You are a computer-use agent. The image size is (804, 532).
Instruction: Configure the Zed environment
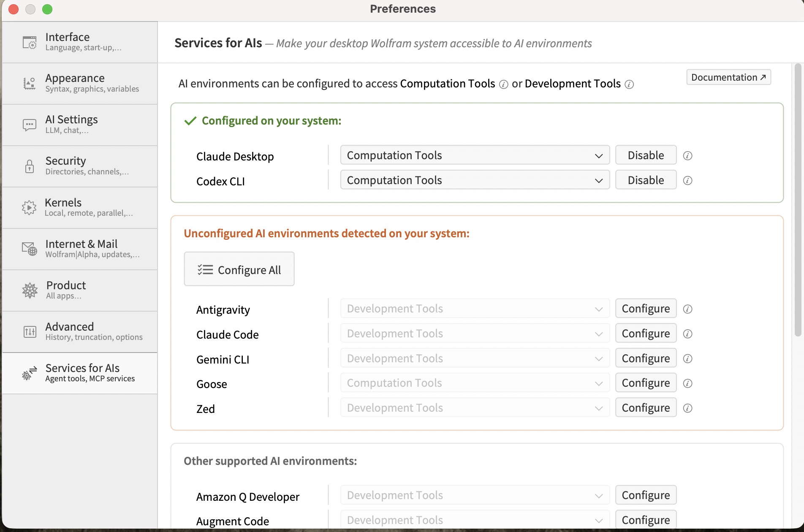coord(646,407)
